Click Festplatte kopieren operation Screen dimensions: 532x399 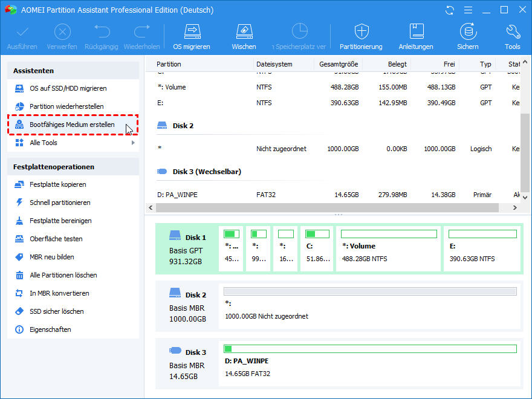pos(58,184)
